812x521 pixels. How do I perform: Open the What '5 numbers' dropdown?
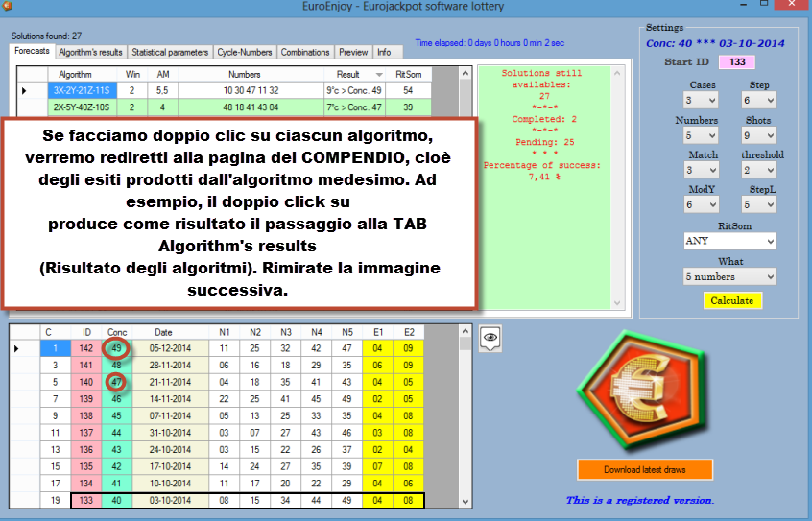(730, 276)
